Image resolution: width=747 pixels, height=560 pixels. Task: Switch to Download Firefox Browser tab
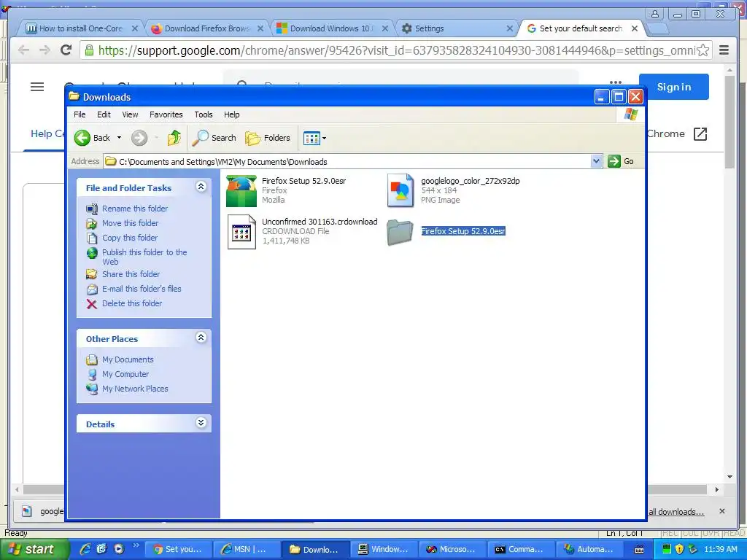[206, 28]
